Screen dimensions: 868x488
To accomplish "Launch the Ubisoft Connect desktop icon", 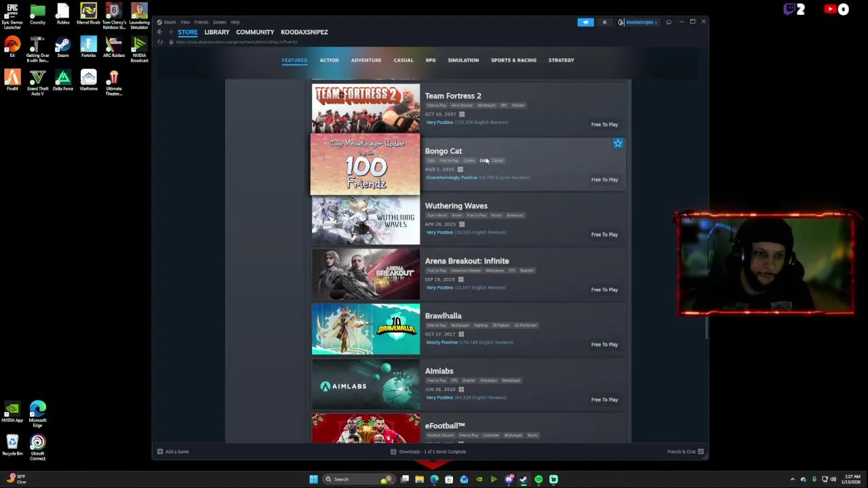I will (x=37, y=447).
